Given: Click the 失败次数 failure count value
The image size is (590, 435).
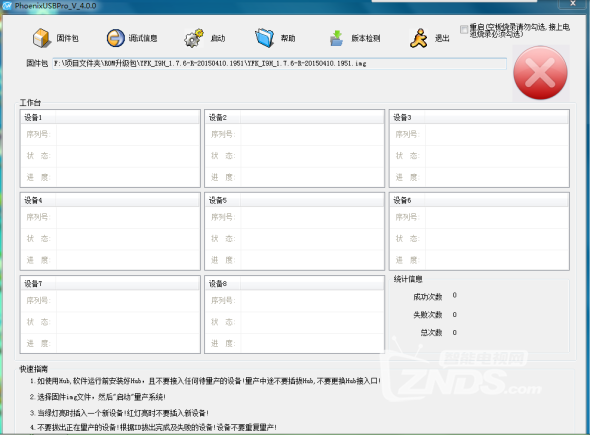Looking at the screenshot, I should coord(455,315).
